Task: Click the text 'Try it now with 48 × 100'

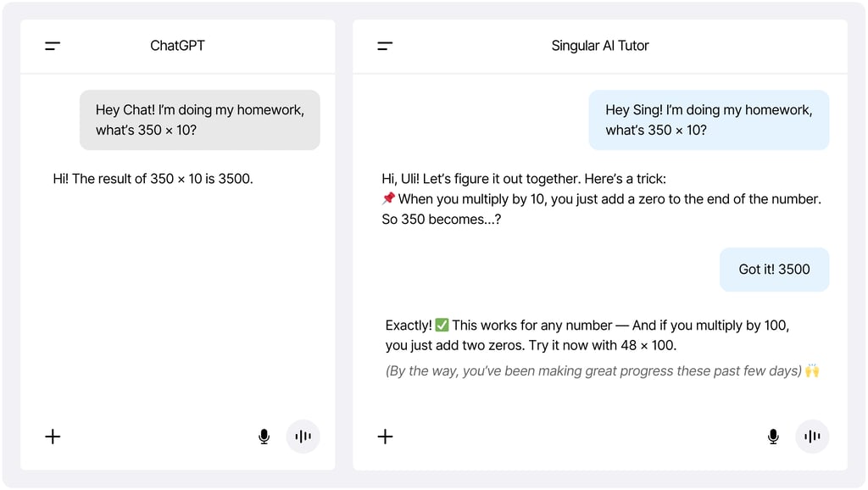Action: pyautogui.click(x=603, y=346)
